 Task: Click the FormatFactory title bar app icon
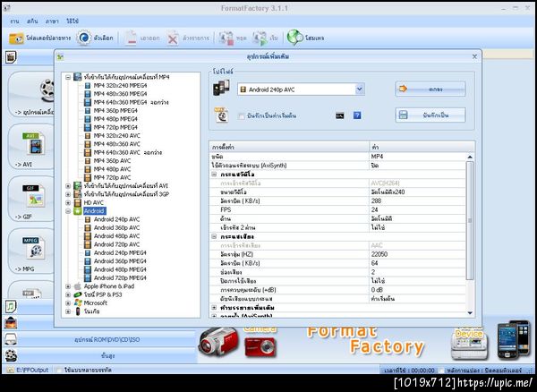6,7
